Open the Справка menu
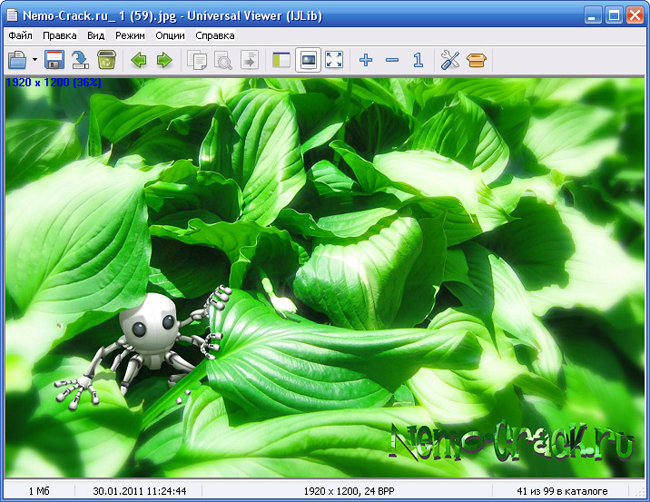This screenshot has height=502, width=650. [215, 36]
